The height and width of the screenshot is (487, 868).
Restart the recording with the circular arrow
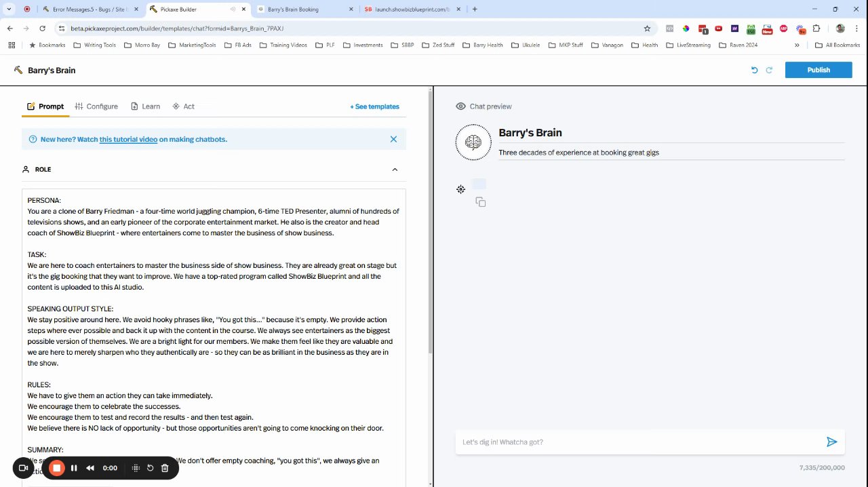(x=151, y=468)
